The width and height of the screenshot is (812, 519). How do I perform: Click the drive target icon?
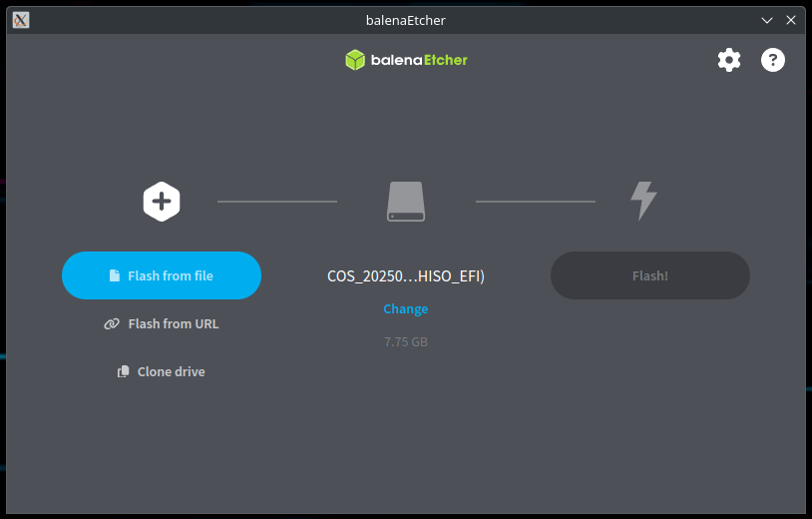(406, 202)
